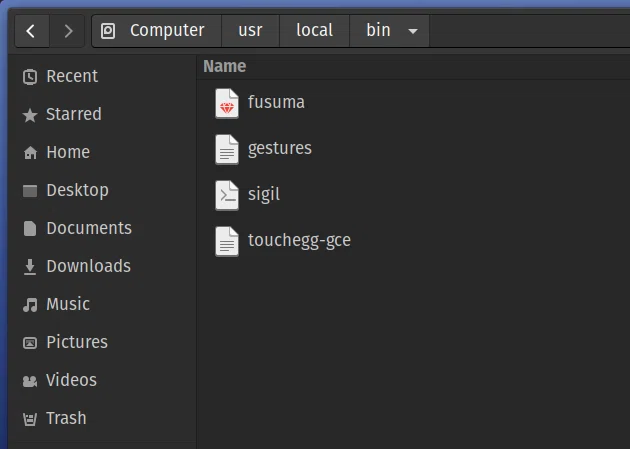Select the file name fusuma
The image size is (630, 449).
click(276, 102)
